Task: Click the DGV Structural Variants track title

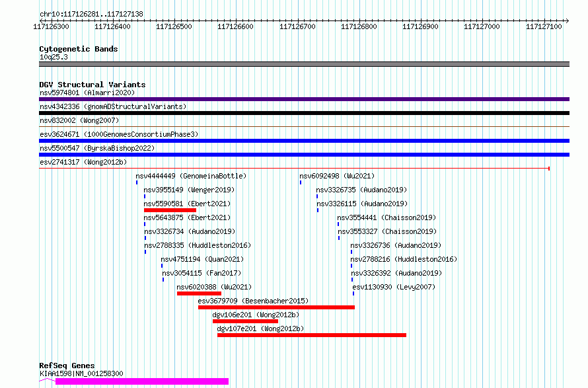Action: point(92,85)
